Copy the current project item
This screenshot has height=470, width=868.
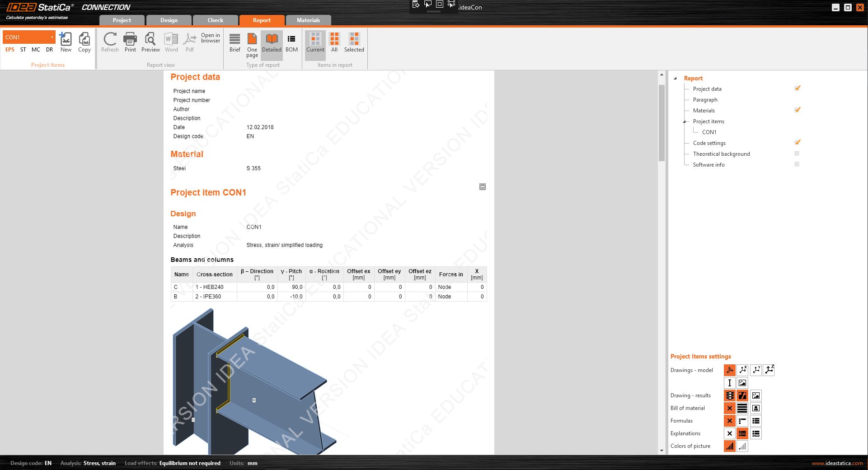click(84, 42)
